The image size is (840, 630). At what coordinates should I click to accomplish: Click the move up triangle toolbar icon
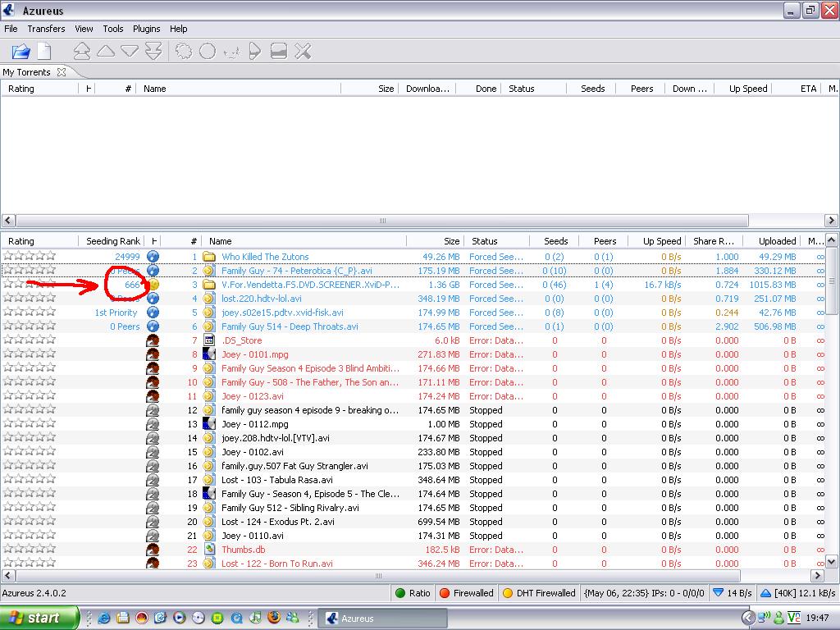pyautogui.click(x=106, y=52)
